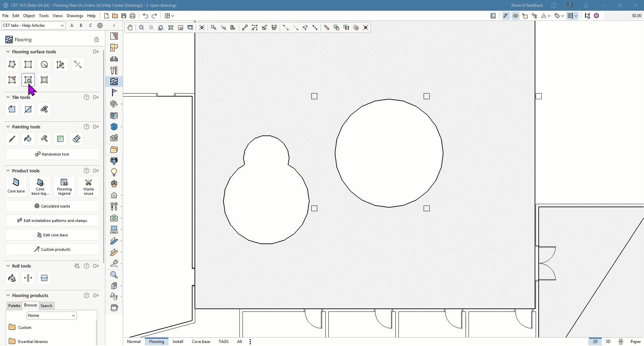Image resolution: width=644 pixels, height=346 pixels.
Task: Select the split line flooring tool
Action: pos(78,64)
